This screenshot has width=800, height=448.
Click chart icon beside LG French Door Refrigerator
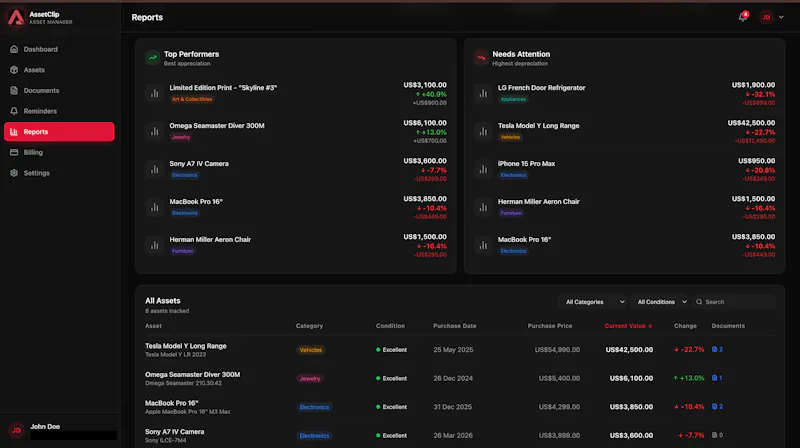(483, 93)
